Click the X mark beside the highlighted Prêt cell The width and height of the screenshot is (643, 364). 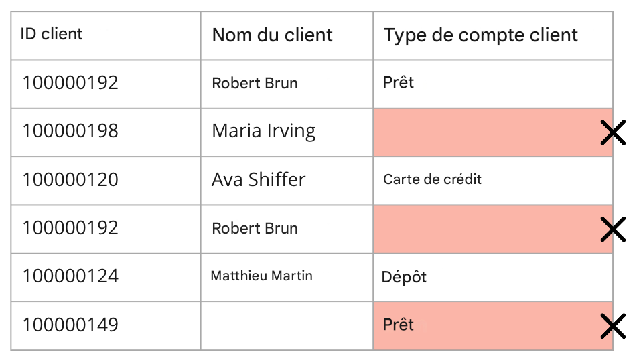612,327
